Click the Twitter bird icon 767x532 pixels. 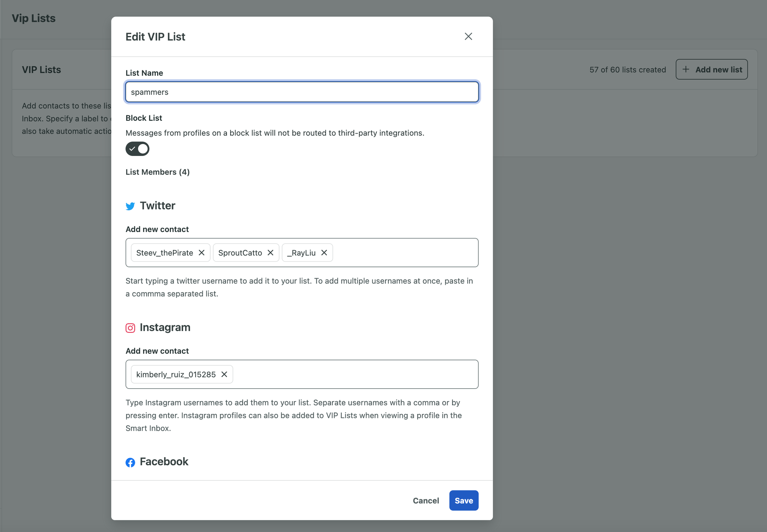130,206
